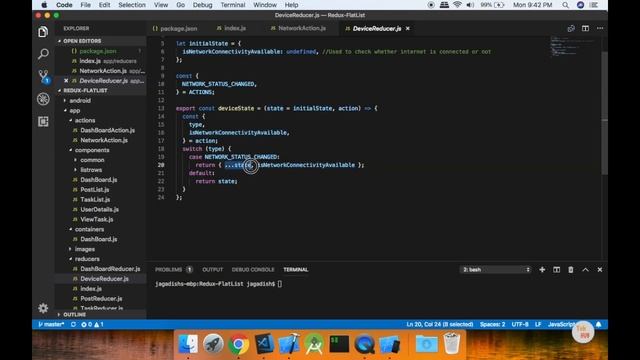This screenshot has height=360, width=640.
Task: Kill the terminal with trash icon
Action: (x=571, y=269)
